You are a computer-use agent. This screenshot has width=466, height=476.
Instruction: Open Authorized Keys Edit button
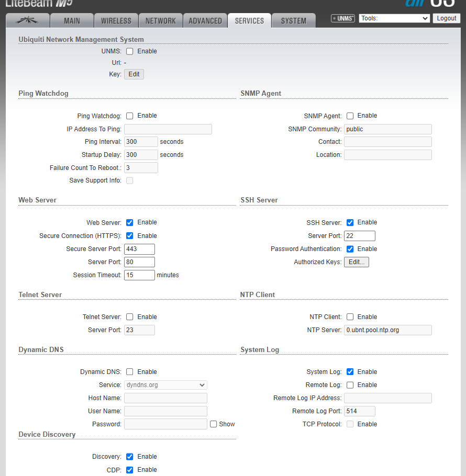click(356, 262)
